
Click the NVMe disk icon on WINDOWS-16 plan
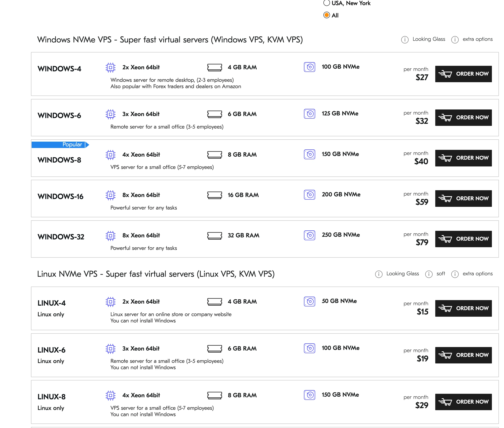point(309,195)
